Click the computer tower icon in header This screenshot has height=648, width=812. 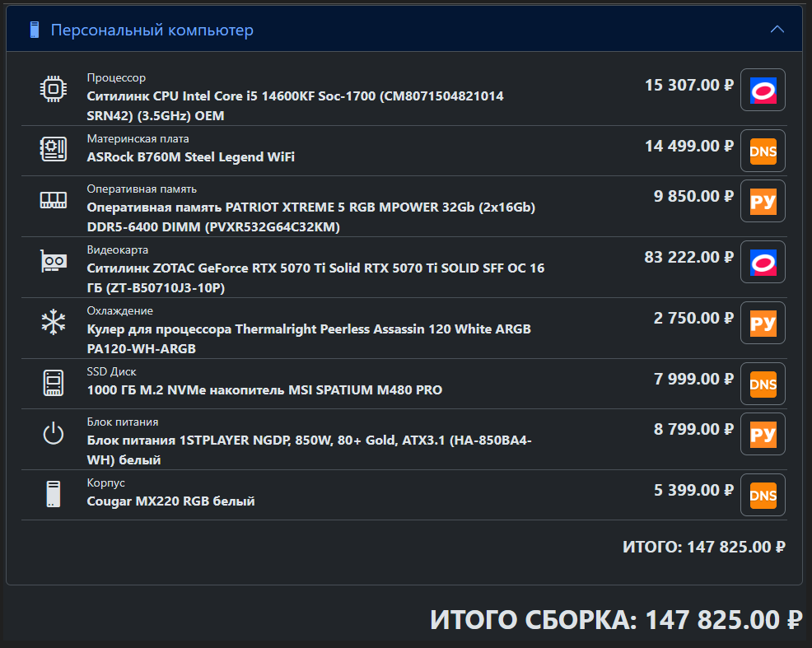[35, 30]
